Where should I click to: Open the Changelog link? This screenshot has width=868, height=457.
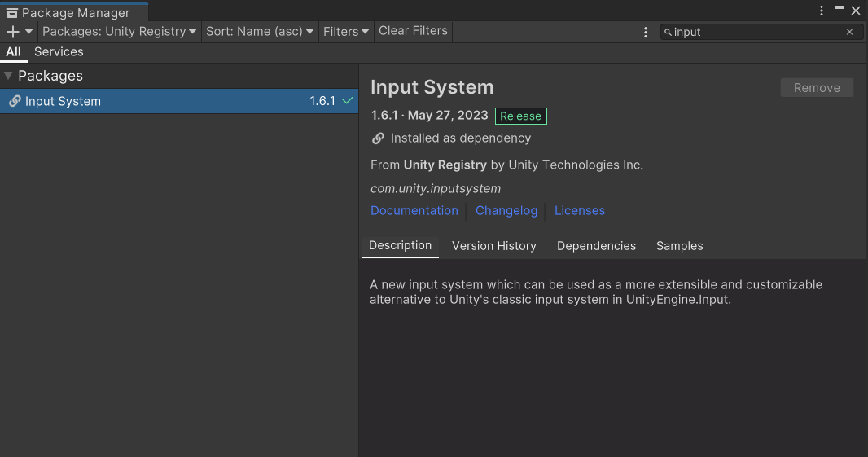click(506, 210)
